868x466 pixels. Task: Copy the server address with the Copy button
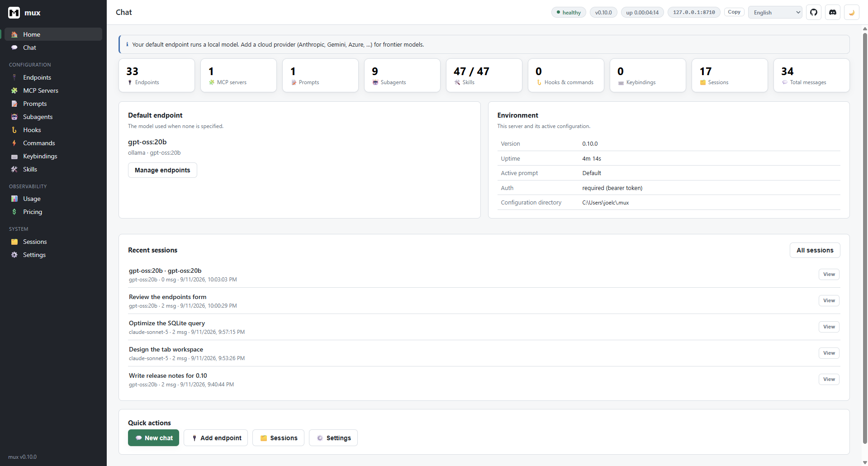[734, 12]
